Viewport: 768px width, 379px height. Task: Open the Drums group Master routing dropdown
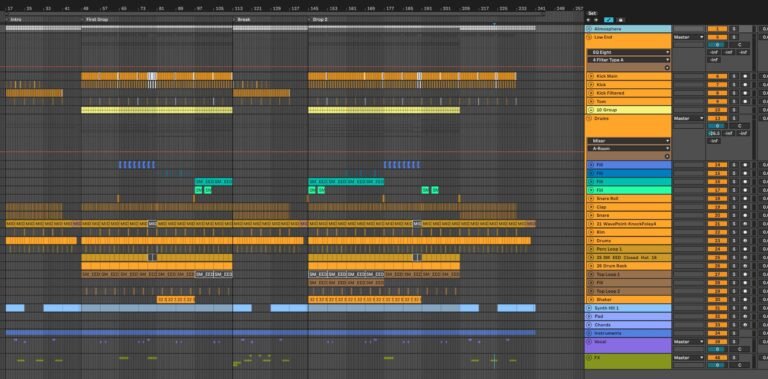pyautogui.click(x=689, y=118)
